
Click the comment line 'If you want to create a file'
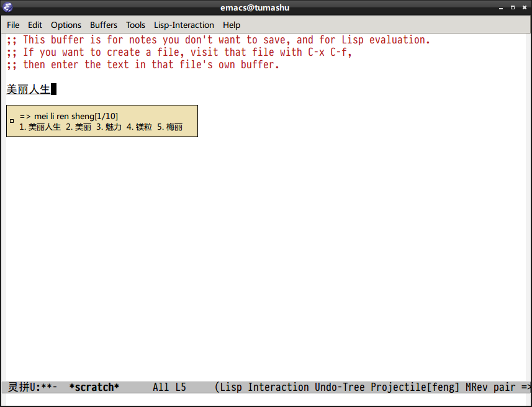[x=179, y=52]
